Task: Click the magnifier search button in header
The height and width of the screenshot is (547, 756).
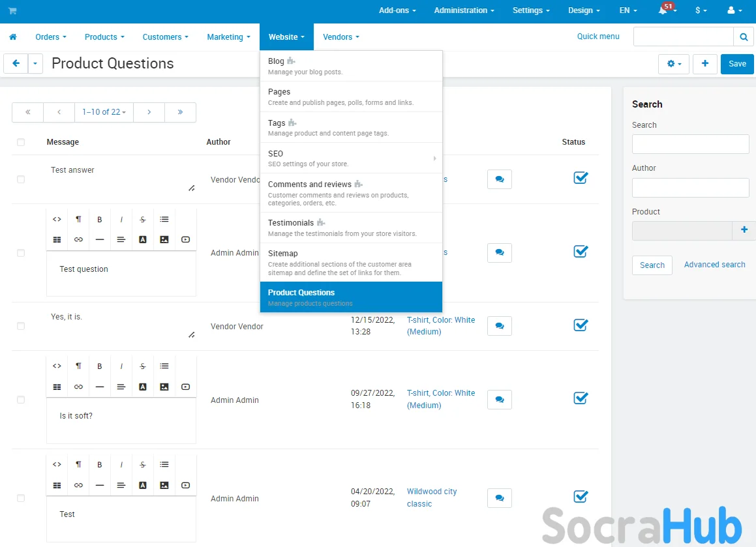Action: pos(743,37)
